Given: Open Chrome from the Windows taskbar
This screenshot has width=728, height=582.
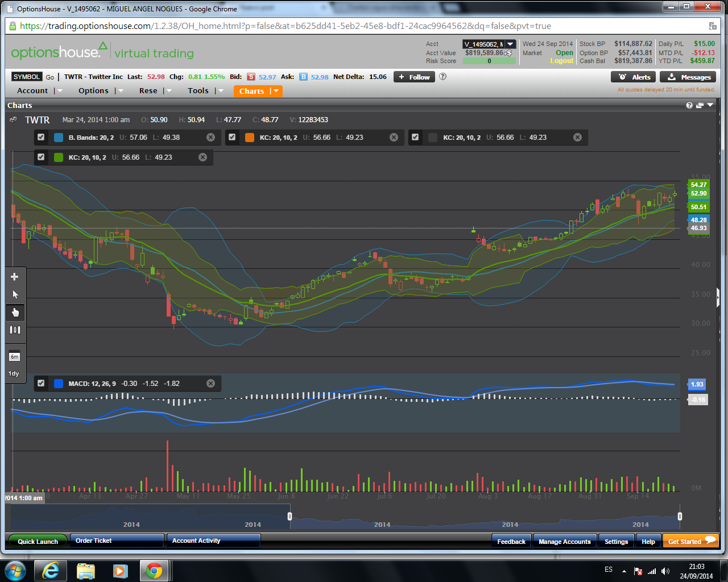Looking at the screenshot, I should [154, 571].
